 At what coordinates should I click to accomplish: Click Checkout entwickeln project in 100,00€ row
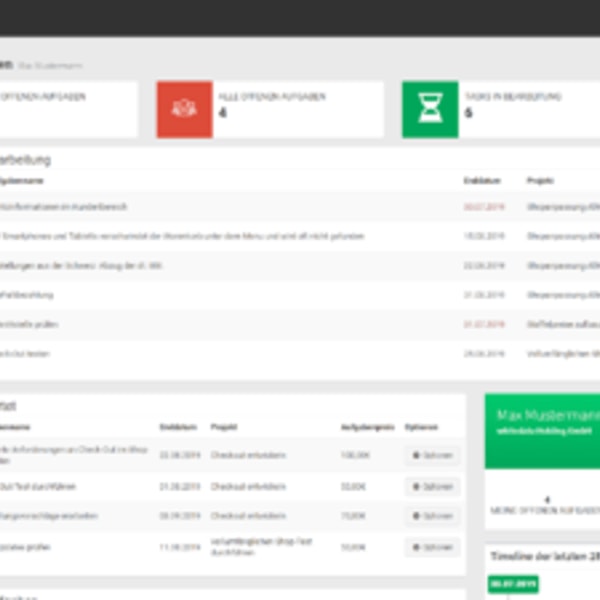(248, 455)
